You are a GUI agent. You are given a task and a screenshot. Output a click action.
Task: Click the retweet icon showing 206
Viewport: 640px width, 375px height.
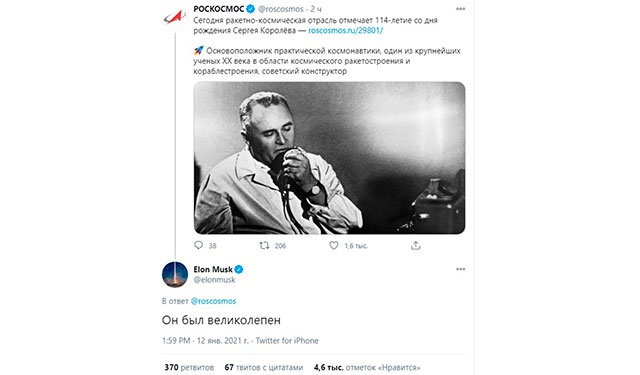(x=264, y=245)
